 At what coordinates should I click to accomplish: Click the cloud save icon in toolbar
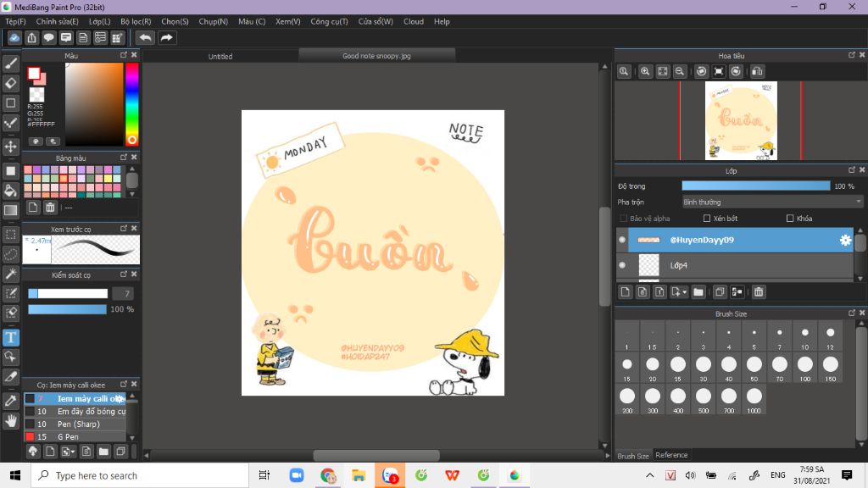point(14,37)
